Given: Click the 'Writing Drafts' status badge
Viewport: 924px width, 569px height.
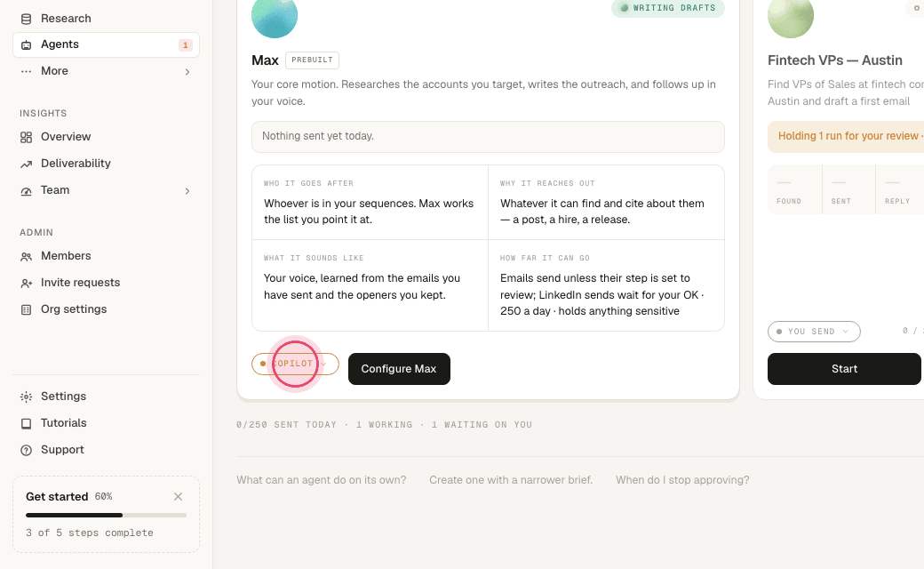Looking at the screenshot, I should coord(667,8).
